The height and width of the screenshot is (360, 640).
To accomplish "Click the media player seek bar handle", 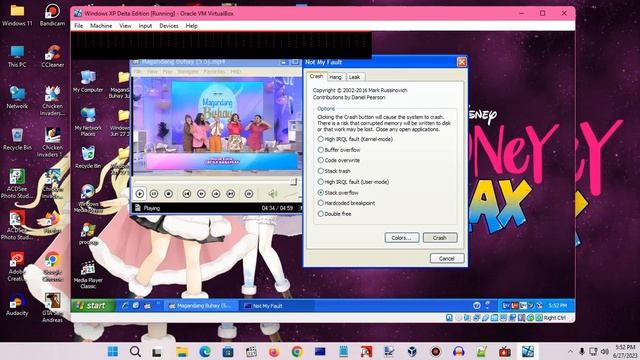I will 293,182.
